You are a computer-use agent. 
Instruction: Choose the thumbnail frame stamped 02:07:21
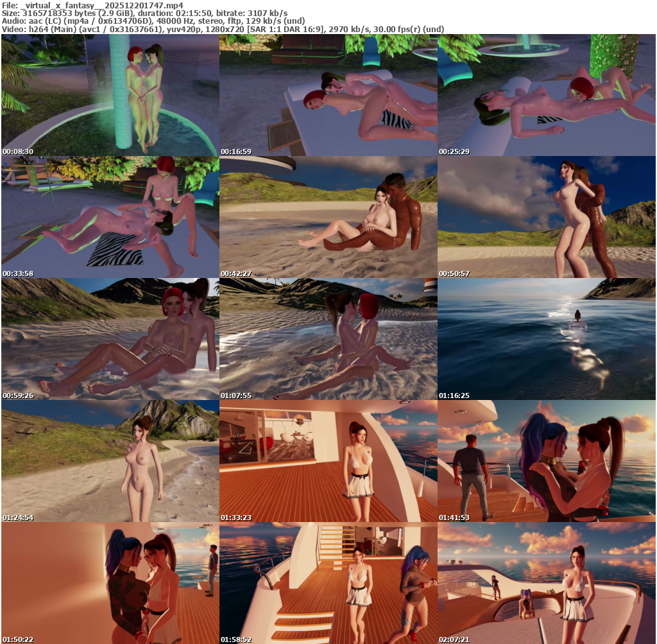tap(547, 583)
